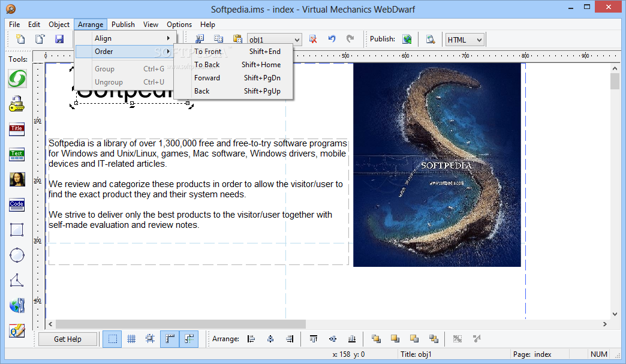Close the open Arrange menu
The image size is (626, 364).
(x=91, y=25)
